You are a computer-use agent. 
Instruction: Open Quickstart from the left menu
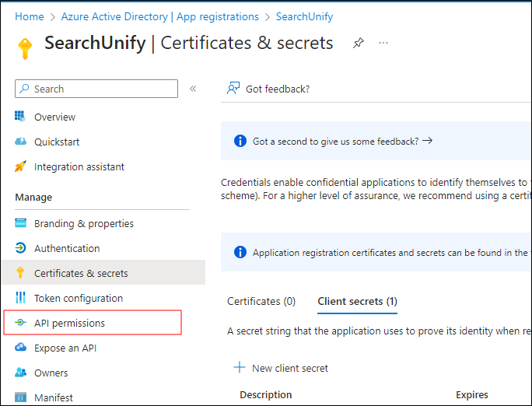click(x=56, y=142)
